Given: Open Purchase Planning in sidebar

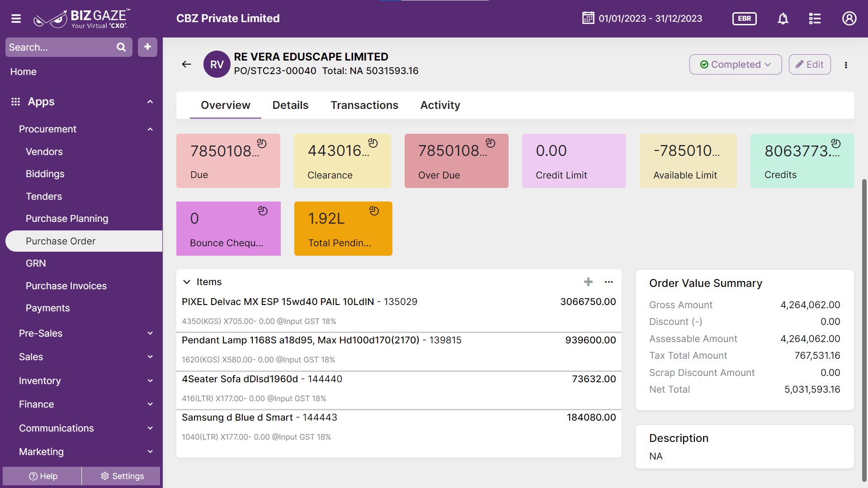Looking at the screenshot, I should 67,219.
